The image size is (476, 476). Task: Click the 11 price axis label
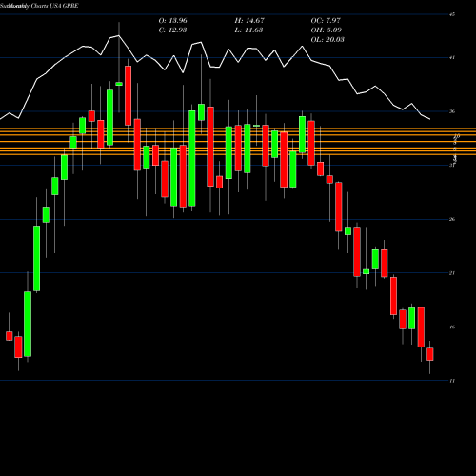tap(452, 381)
